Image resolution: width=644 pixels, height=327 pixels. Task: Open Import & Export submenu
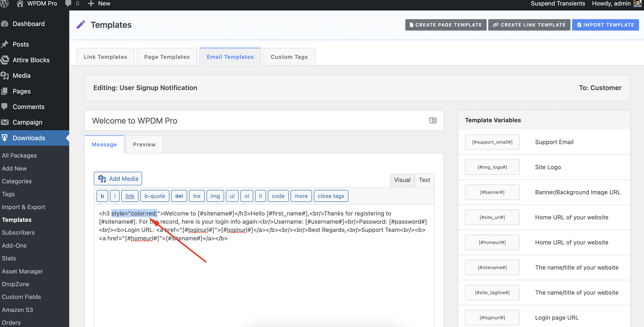click(23, 207)
